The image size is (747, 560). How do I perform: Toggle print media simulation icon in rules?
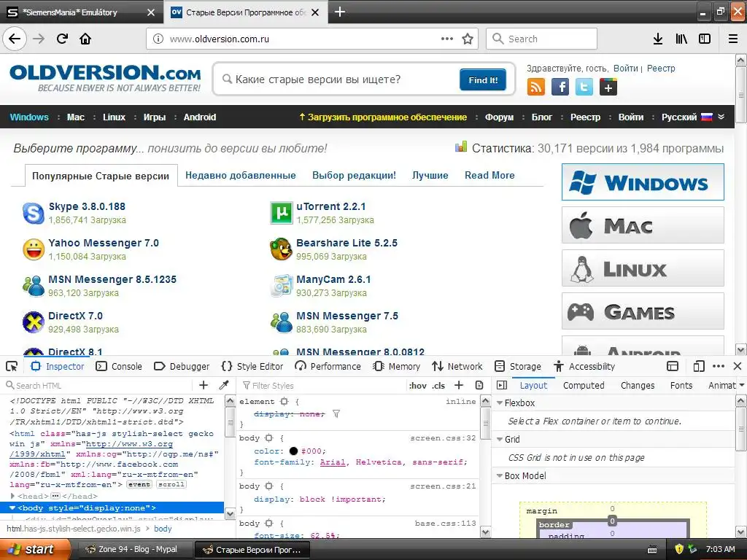(x=479, y=385)
